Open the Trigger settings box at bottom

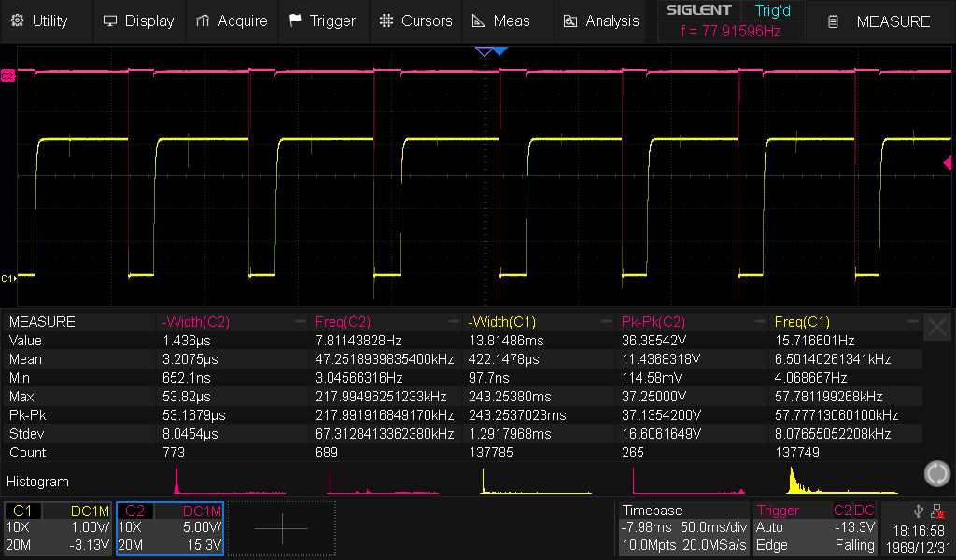[815, 528]
